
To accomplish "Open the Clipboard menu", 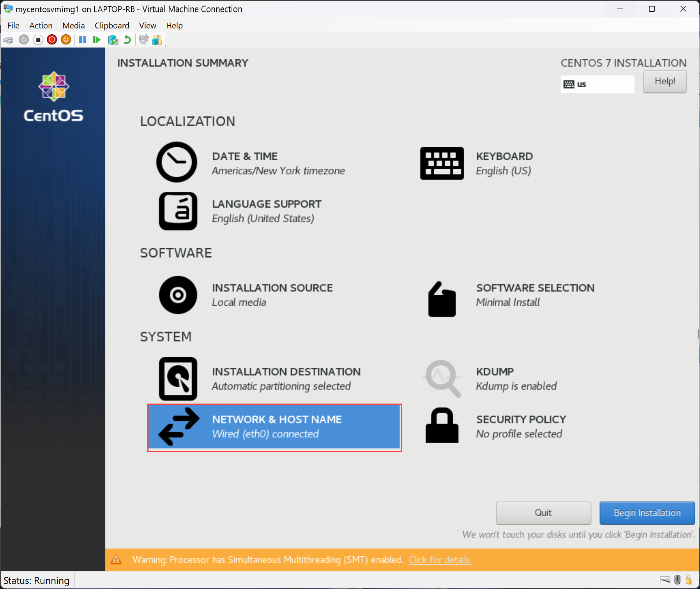I will coord(112,25).
